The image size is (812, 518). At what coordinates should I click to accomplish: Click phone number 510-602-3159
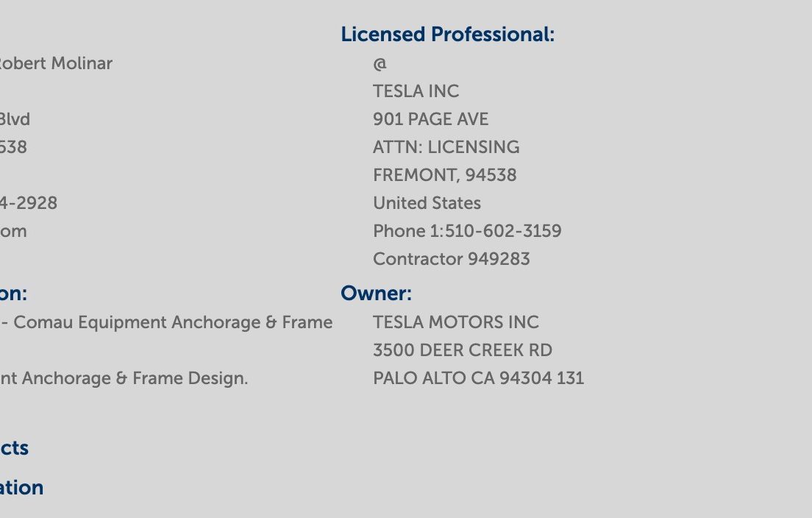coord(503,231)
